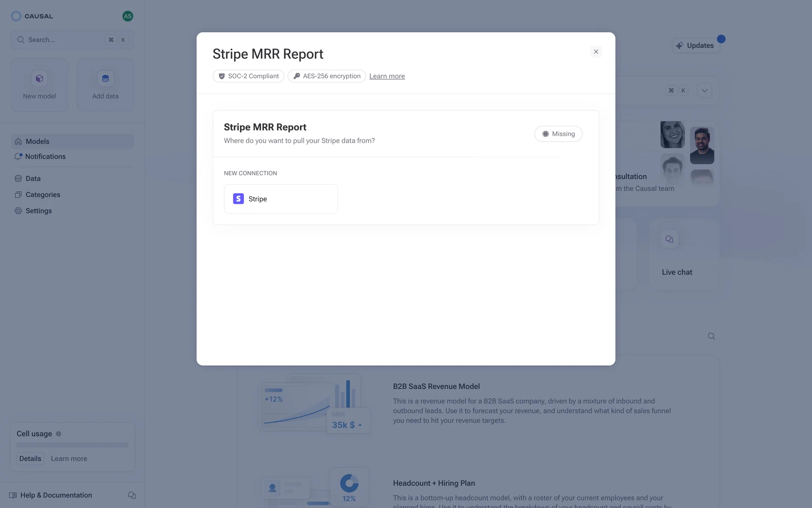Click the New model cube icon
This screenshot has width=812, height=508.
click(39, 79)
